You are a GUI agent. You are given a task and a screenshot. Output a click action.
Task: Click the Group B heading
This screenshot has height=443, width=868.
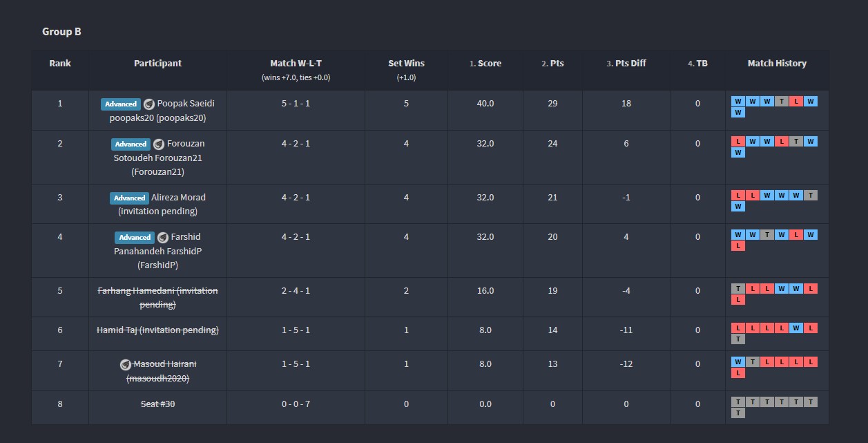pyautogui.click(x=61, y=32)
